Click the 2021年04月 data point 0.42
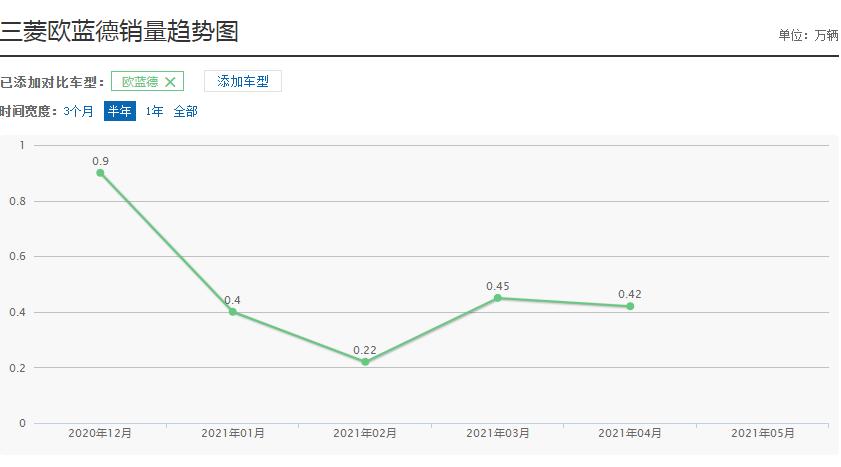The height and width of the screenshot is (467, 841). 630,306
